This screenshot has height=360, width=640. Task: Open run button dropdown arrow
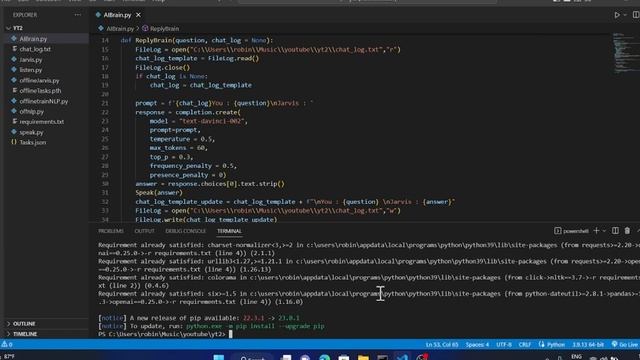pyautogui.click(x=625, y=15)
